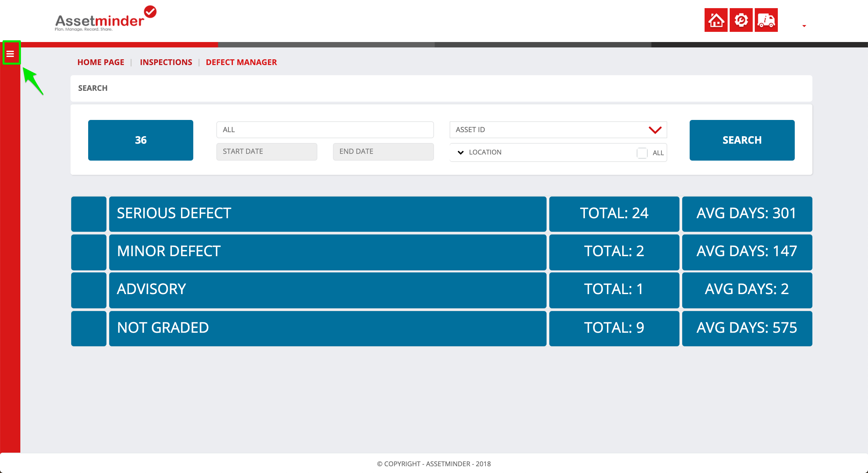This screenshot has height=473, width=868.
Task: Expand the SERIOUS DEFECT row
Action: click(x=328, y=214)
